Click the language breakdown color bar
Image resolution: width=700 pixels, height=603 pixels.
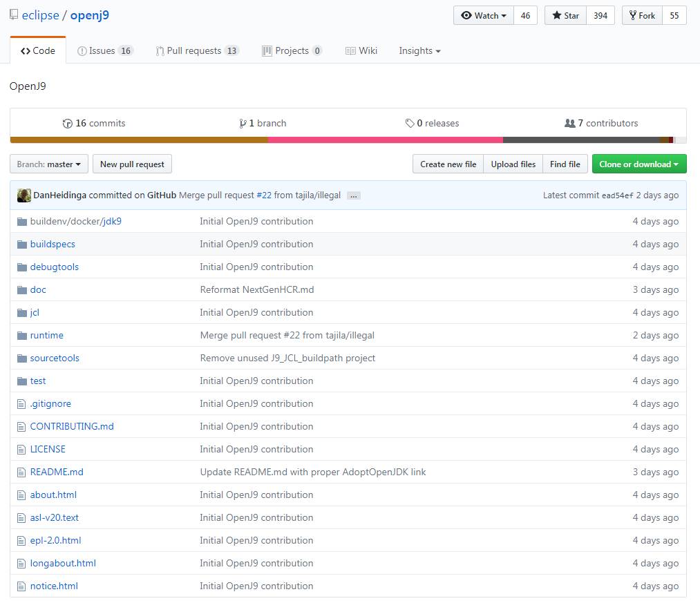tap(348, 140)
